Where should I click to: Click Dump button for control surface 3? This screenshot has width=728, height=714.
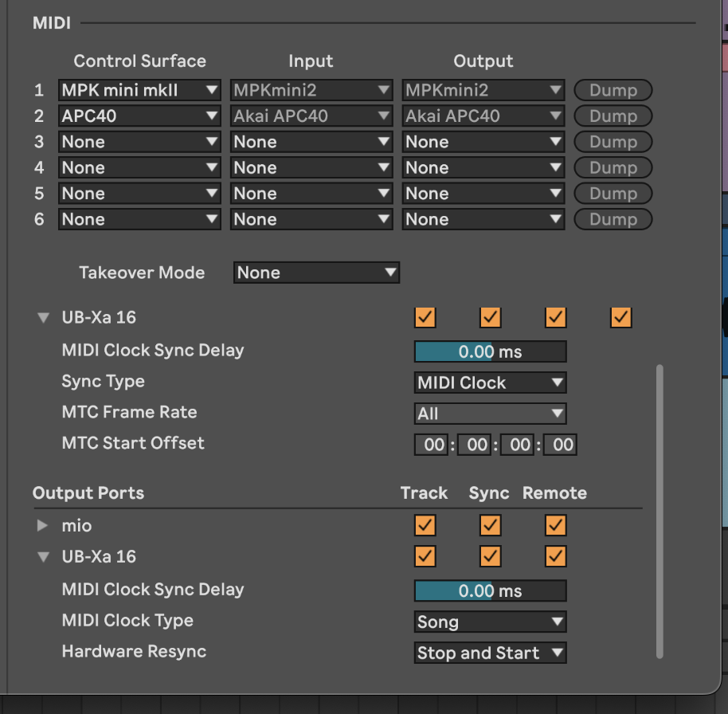point(613,142)
